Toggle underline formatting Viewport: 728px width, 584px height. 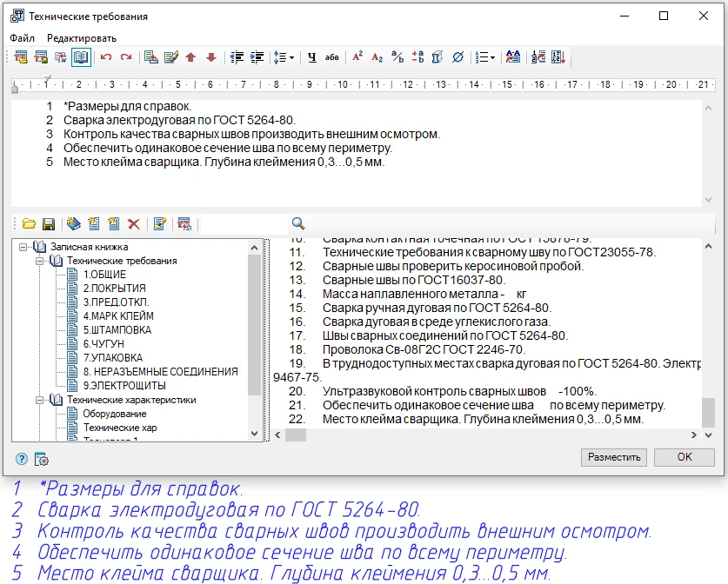pos(311,57)
